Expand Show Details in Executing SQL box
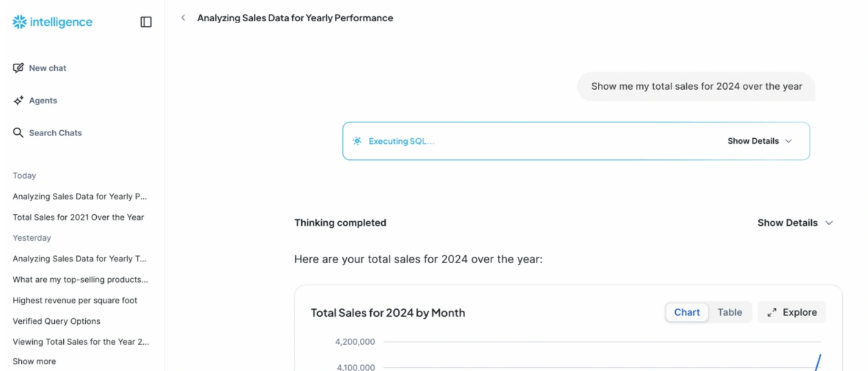This screenshot has height=371, width=868. 760,141
